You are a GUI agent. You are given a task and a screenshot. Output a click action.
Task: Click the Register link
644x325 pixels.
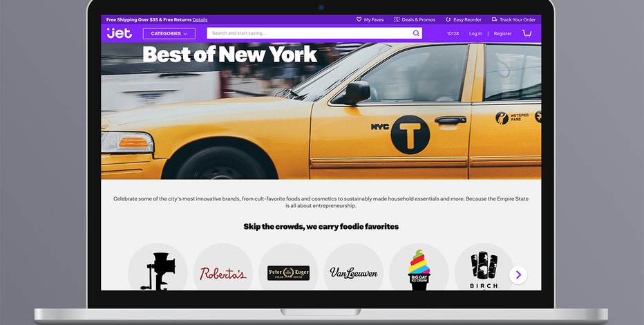tap(503, 34)
